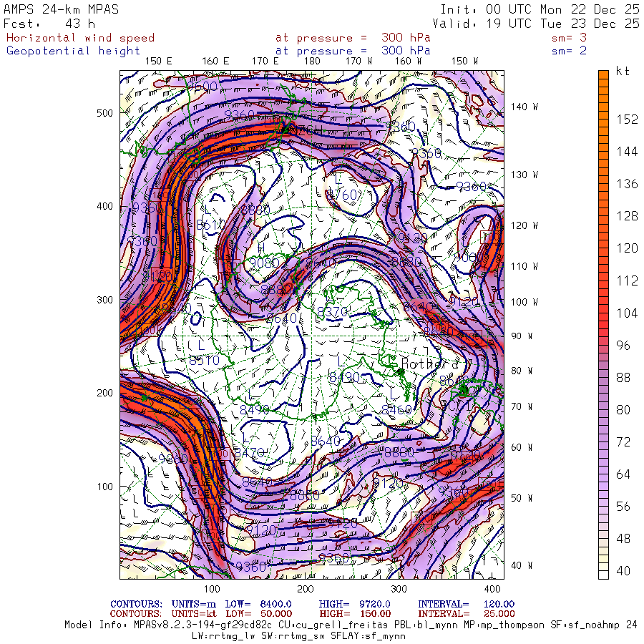
Task: Click the red "at pressure = 300 hPa" text
Action: point(353,38)
